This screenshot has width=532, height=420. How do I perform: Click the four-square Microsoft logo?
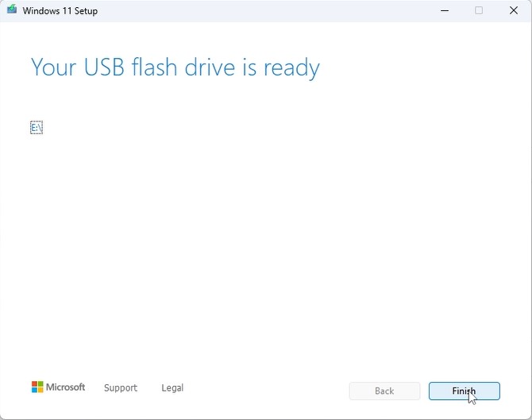pos(37,387)
